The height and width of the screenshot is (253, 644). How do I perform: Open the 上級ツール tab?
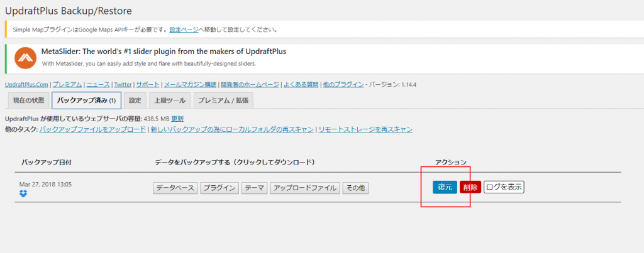click(x=170, y=100)
